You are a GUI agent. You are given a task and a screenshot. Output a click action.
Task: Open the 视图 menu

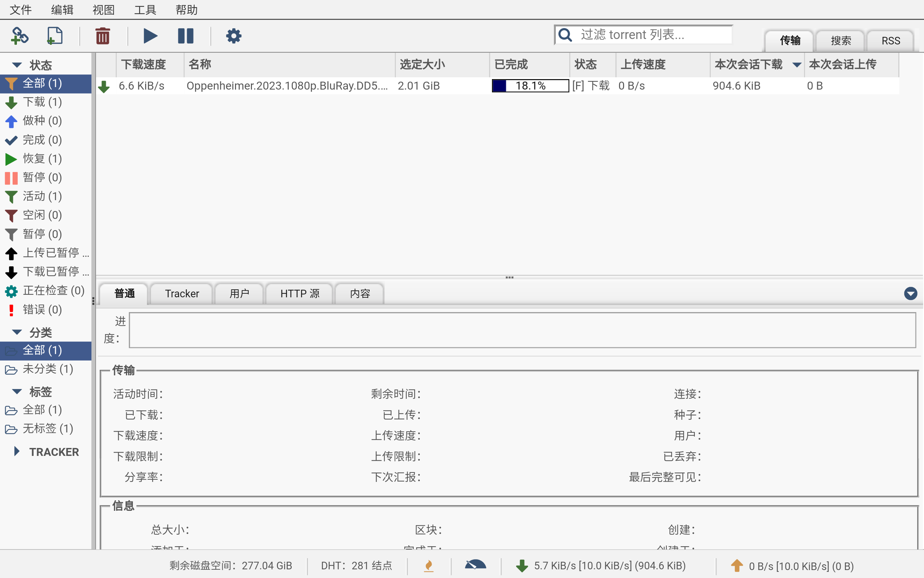click(104, 9)
